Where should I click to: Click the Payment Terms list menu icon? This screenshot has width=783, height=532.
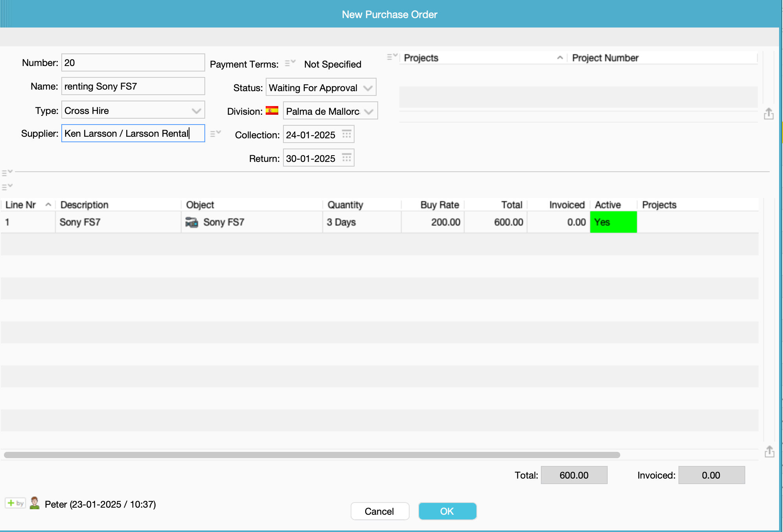(x=290, y=63)
